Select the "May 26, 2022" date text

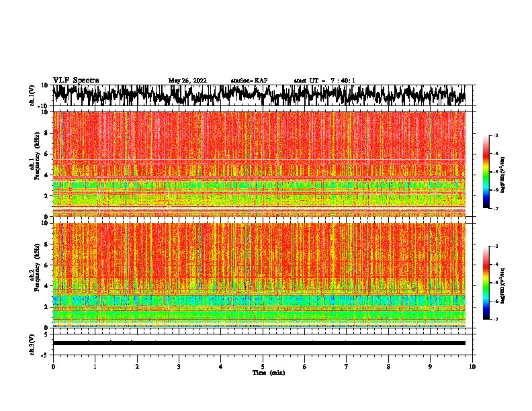[x=187, y=81]
